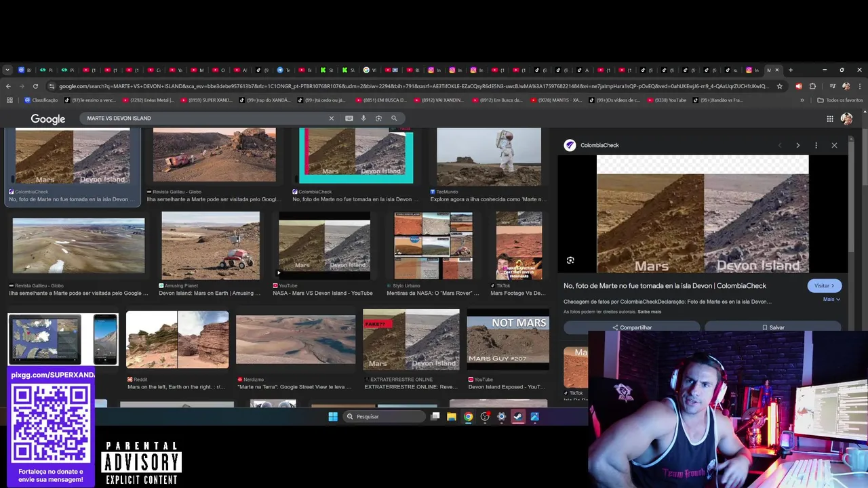
Task: Click the Chrome icon in the taskbar
Action: click(x=468, y=416)
